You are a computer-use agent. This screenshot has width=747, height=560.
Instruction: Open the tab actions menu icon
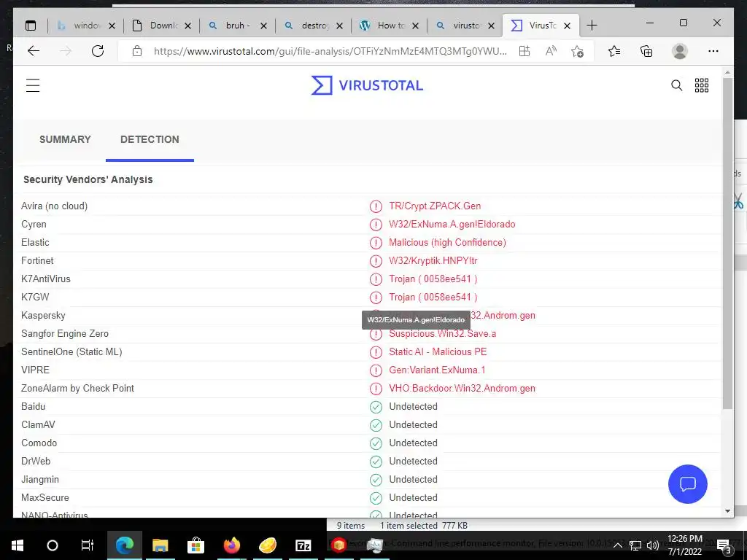click(31, 26)
